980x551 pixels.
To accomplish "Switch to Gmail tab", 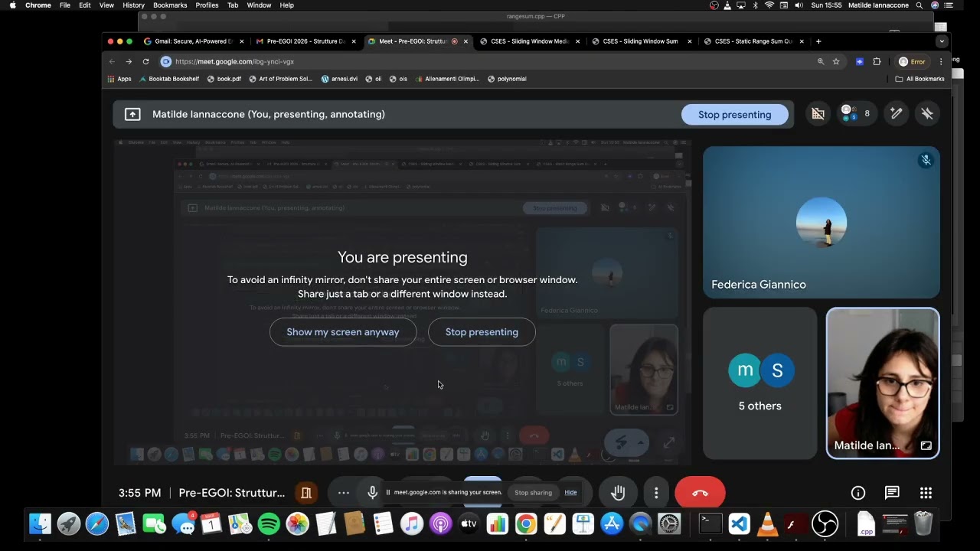I will coord(194,41).
